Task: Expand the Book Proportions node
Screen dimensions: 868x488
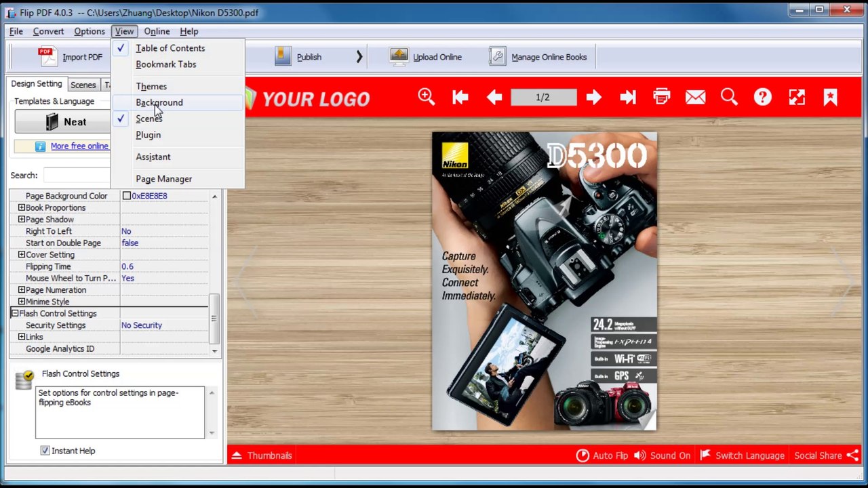Action: pyautogui.click(x=22, y=207)
